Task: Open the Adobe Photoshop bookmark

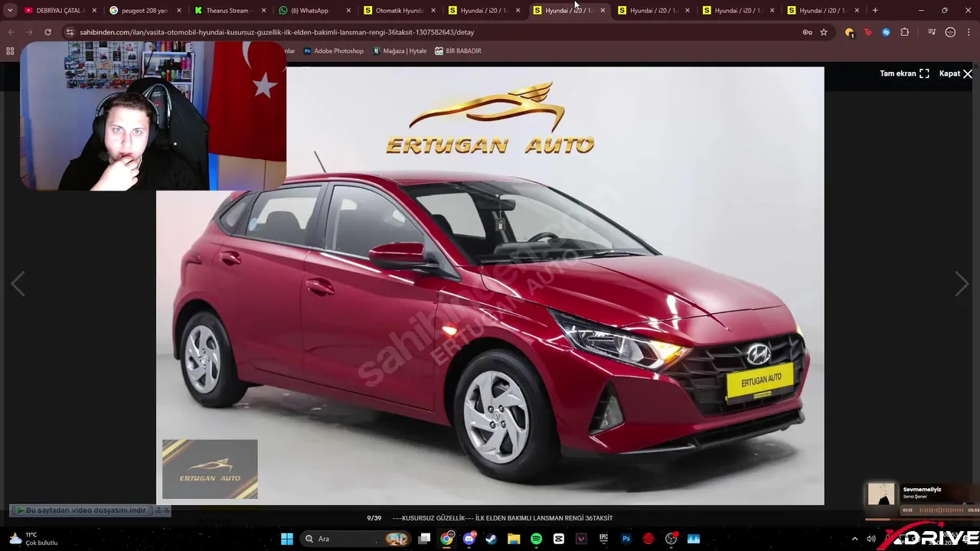Action: click(x=333, y=51)
